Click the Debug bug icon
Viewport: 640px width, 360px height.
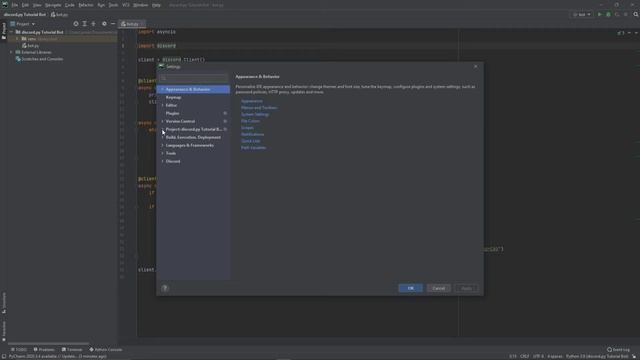point(608,15)
